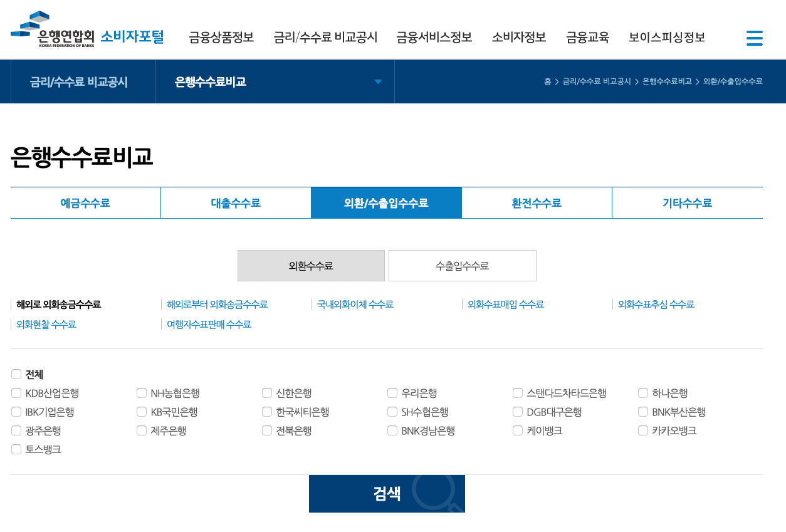Open the 기타수수료 tab

point(687,202)
